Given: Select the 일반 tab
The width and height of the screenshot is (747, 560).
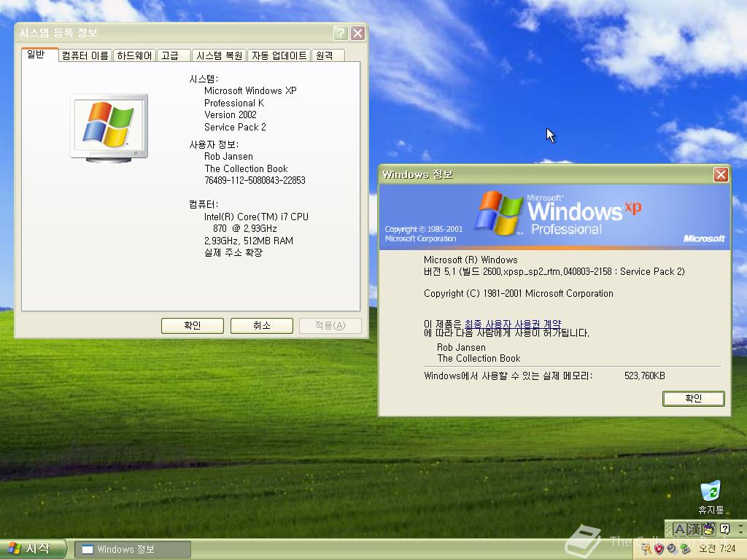Looking at the screenshot, I should (40, 55).
